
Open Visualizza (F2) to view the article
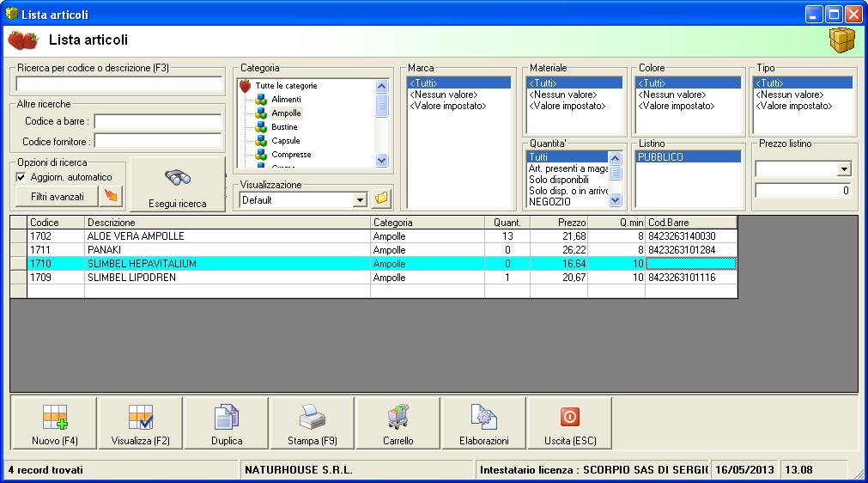coord(140,419)
